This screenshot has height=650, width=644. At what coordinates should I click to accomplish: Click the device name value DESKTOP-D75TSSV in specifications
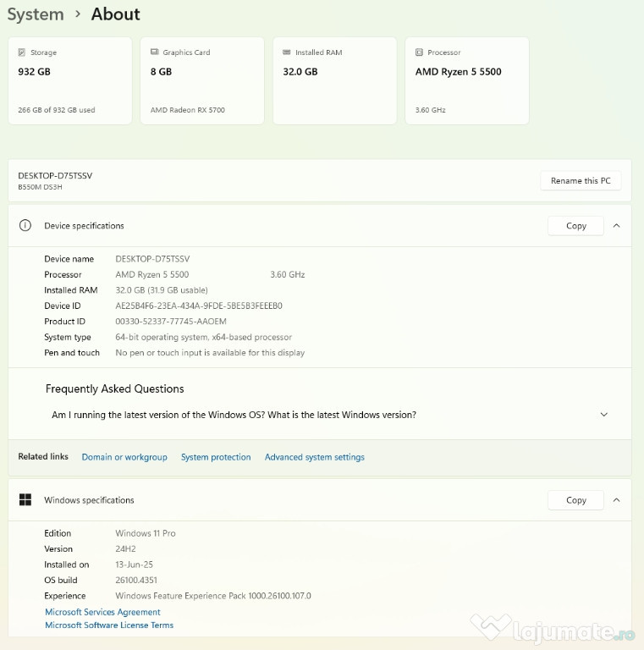point(152,259)
